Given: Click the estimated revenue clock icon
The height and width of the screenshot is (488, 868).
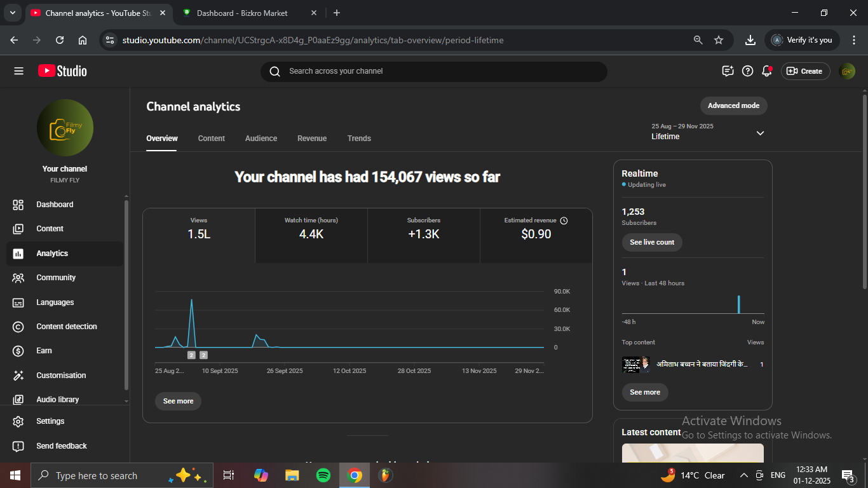Looking at the screenshot, I should pos(564,220).
